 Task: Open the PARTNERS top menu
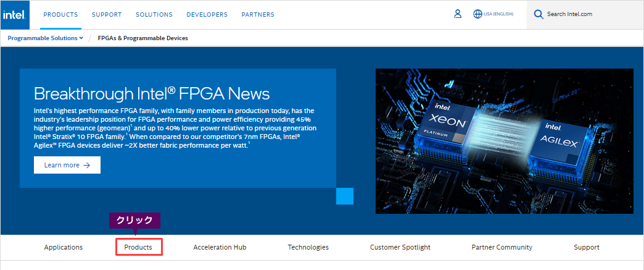coord(257,14)
